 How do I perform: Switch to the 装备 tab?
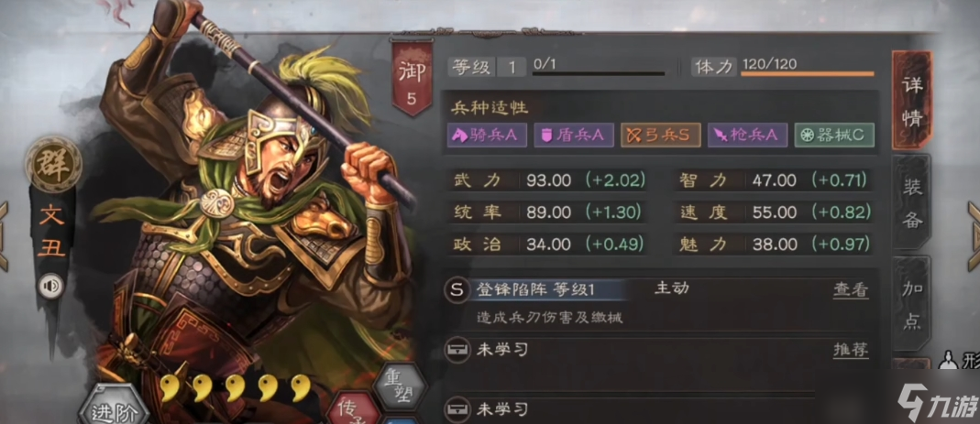pos(912,203)
